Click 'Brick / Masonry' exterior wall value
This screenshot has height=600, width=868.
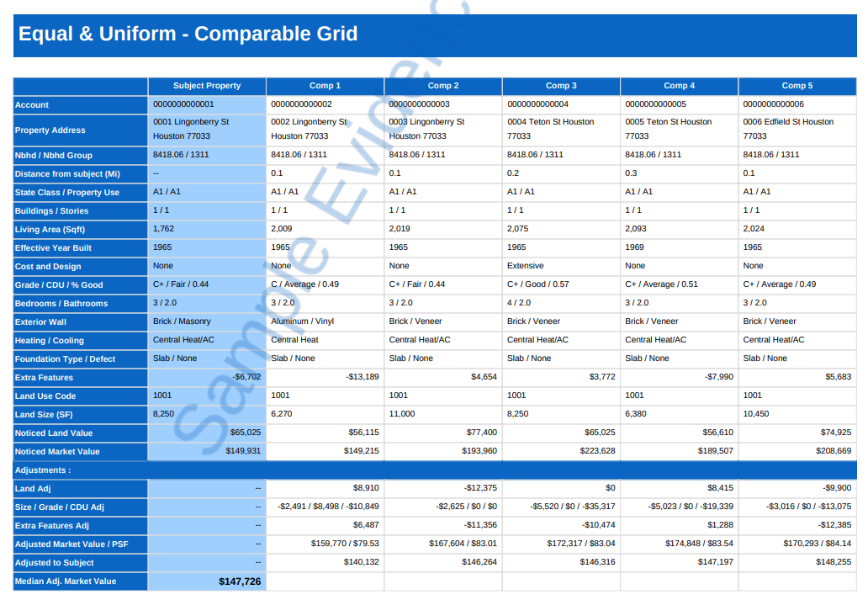point(182,322)
